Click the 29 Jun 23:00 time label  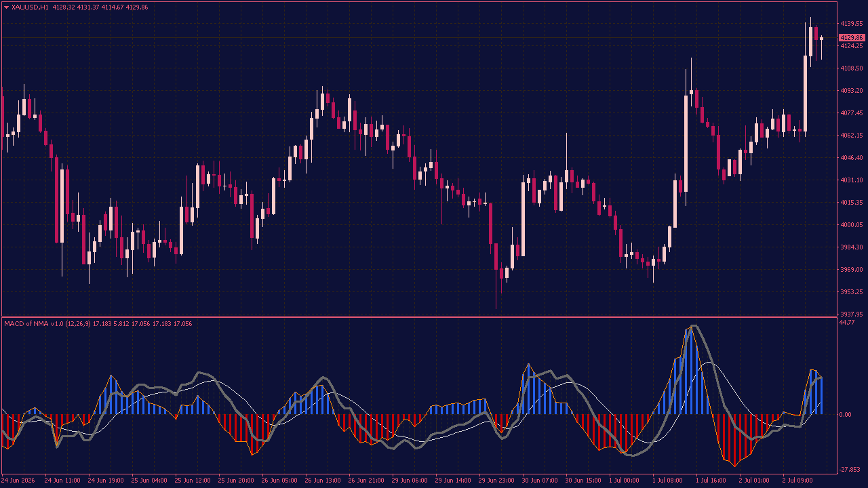click(x=496, y=481)
